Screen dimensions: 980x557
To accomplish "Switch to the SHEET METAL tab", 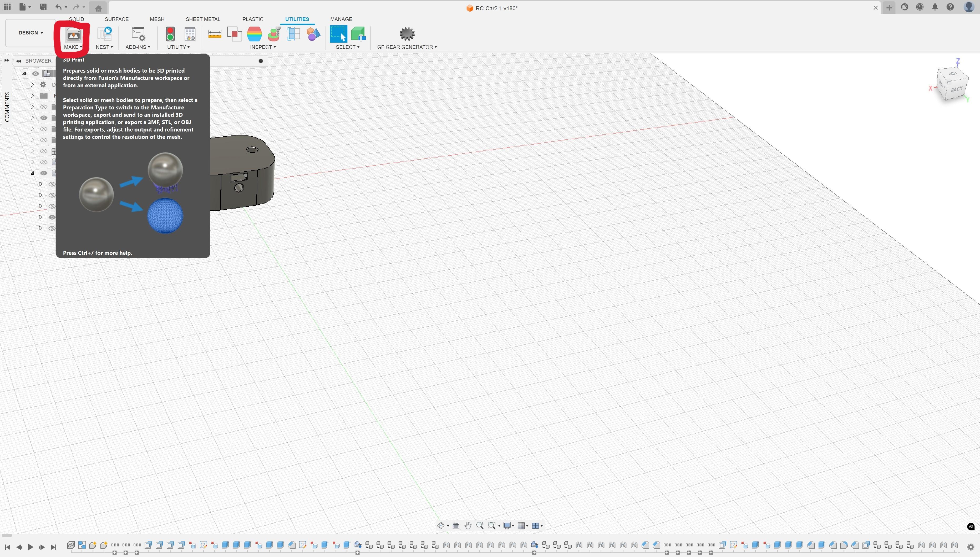I will click(x=203, y=19).
